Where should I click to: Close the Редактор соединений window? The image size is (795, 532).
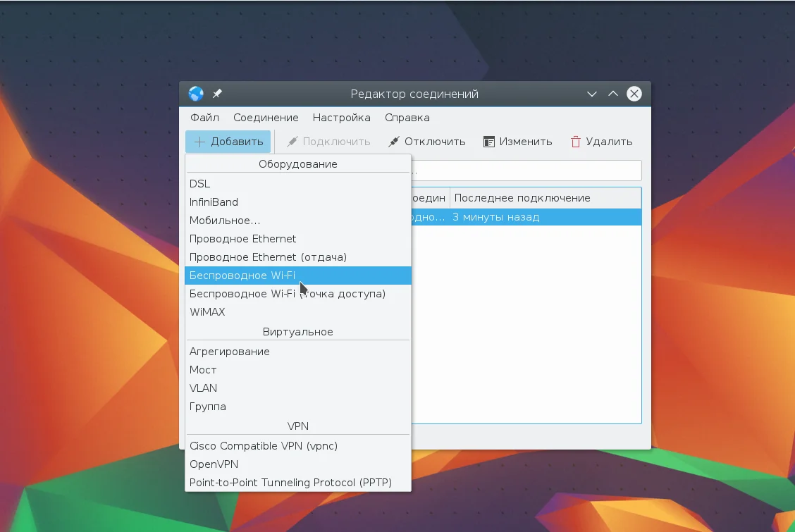(634, 94)
